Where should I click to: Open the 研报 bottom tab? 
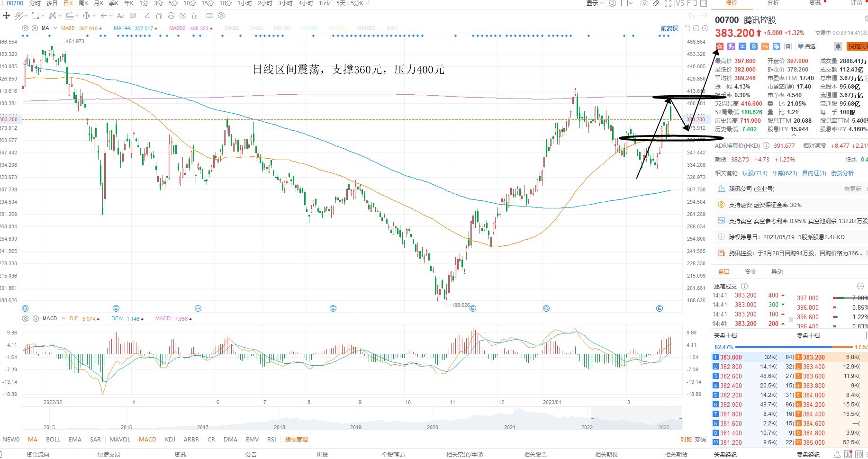[322, 454]
